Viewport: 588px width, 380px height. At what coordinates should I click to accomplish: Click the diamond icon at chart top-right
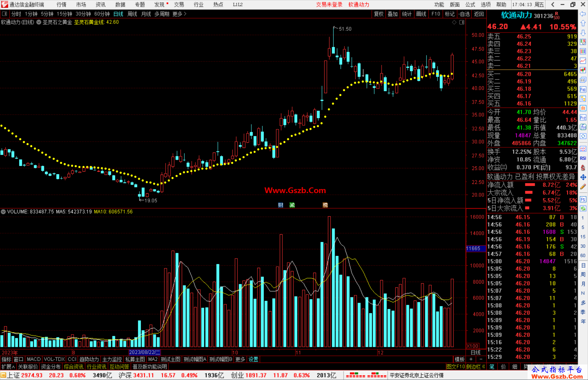[x=454, y=22]
